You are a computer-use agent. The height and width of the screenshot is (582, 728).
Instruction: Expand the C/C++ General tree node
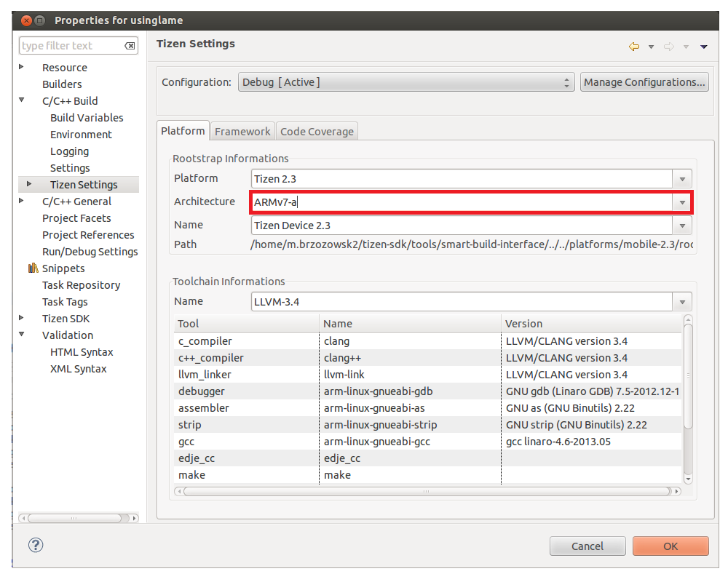click(x=22, y=201)
